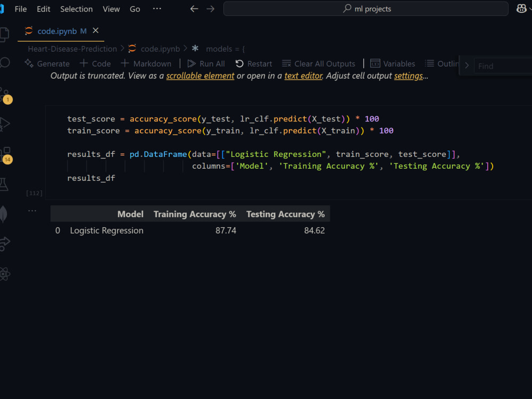Go back with the left arrow
This screenshot has height=399, width=532.
click(194, 9)
